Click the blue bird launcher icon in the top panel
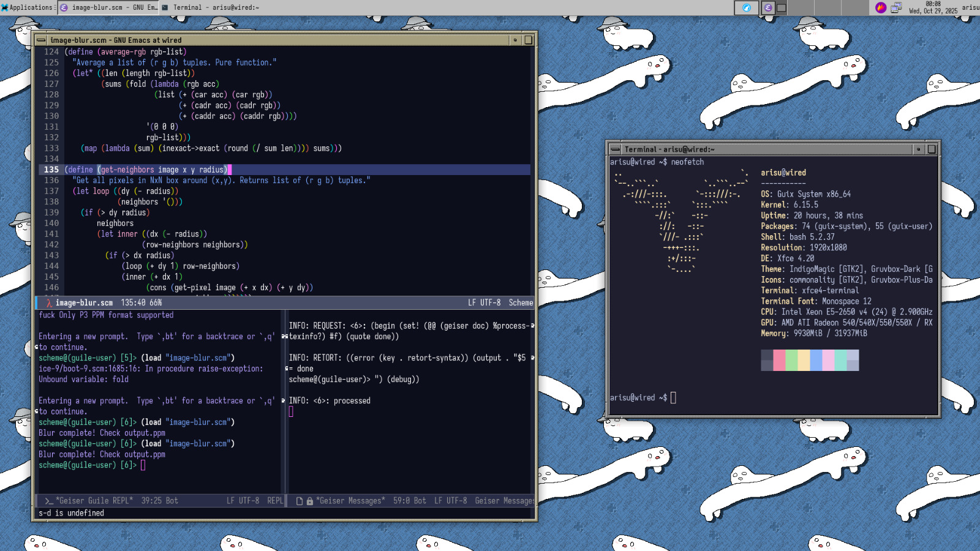Screen dimensions: 980x551 click(x=746, y=7)
